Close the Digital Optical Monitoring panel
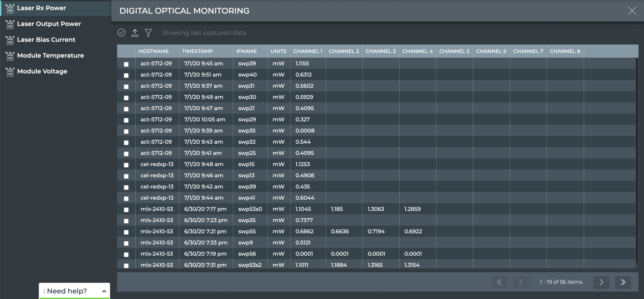The width and height of the screenshot is (644, 299). point(632,11)
